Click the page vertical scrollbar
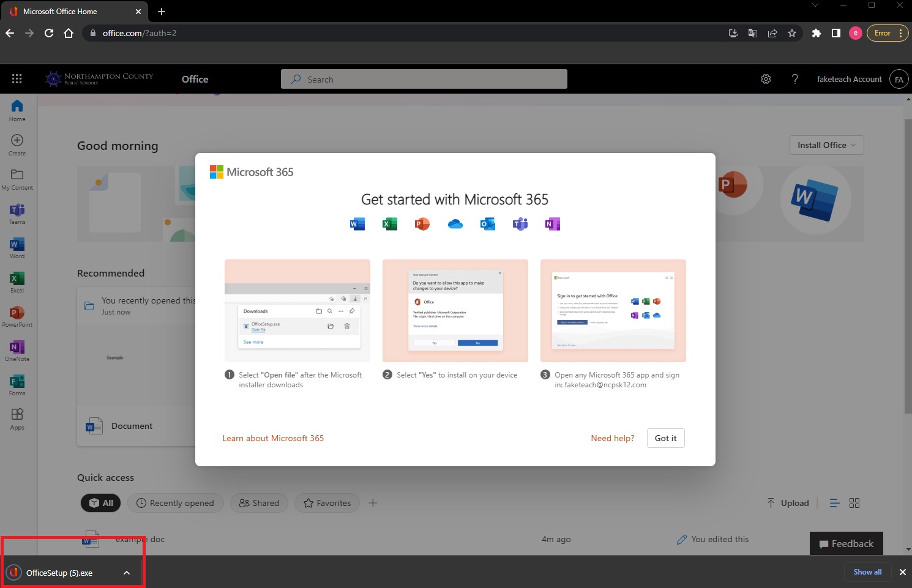 [x=908, y=266]
